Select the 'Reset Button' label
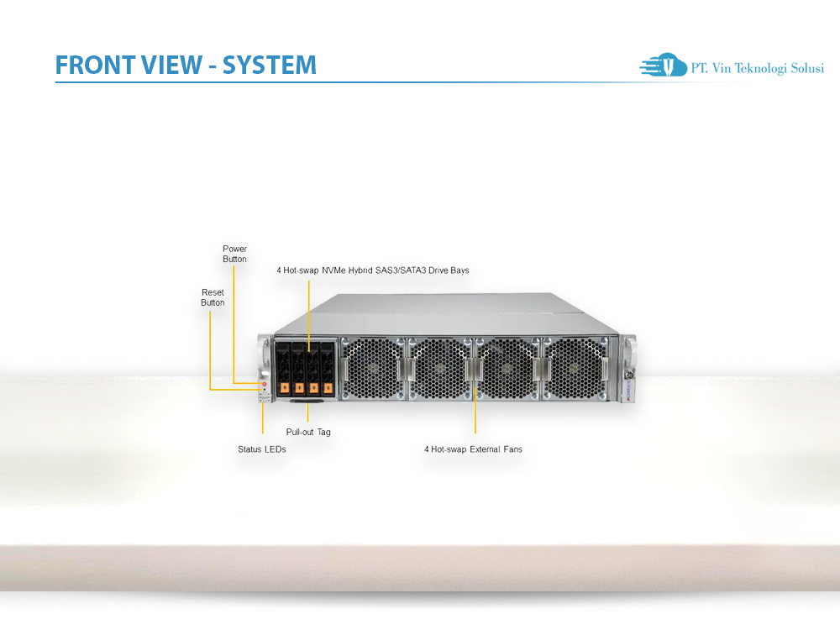 tap(213, 297)
